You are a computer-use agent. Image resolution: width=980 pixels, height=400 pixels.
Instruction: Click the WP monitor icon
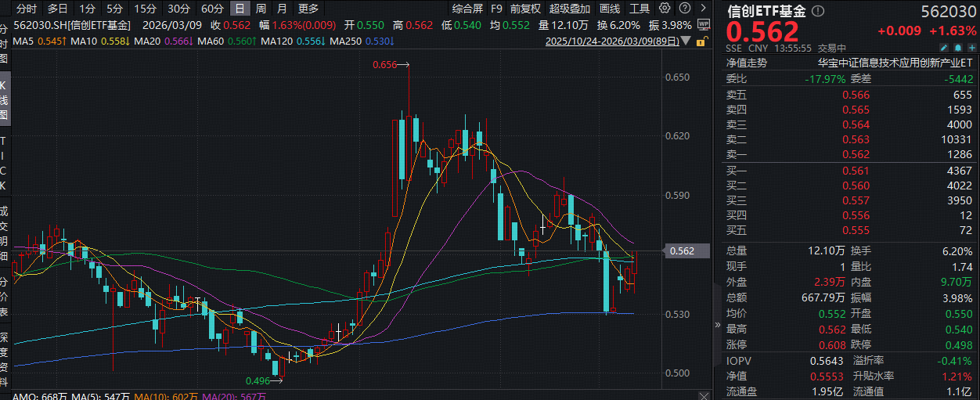tap(703, 24)
